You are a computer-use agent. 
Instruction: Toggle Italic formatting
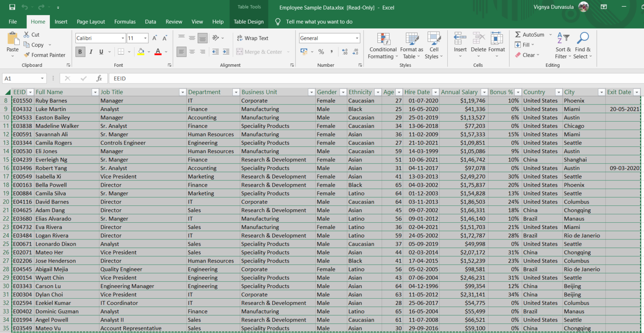click(x=91, y=52)
